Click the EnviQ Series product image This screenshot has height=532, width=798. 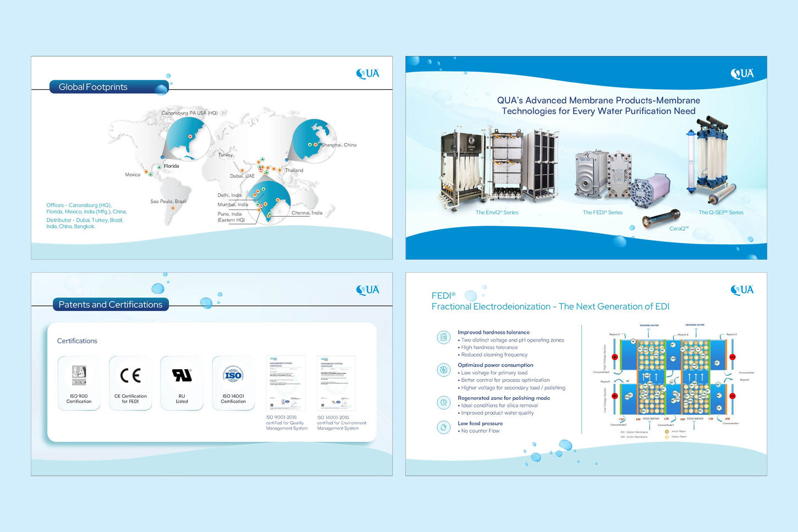(498, 168)
